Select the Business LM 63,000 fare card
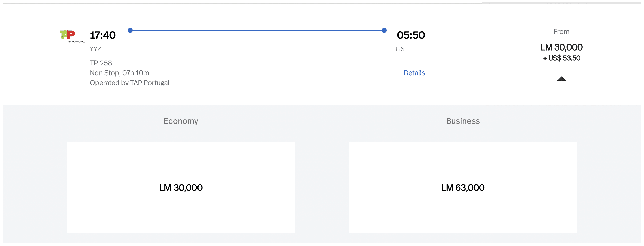The width and height of the screenshot is (644, 246). pos(462,187)
